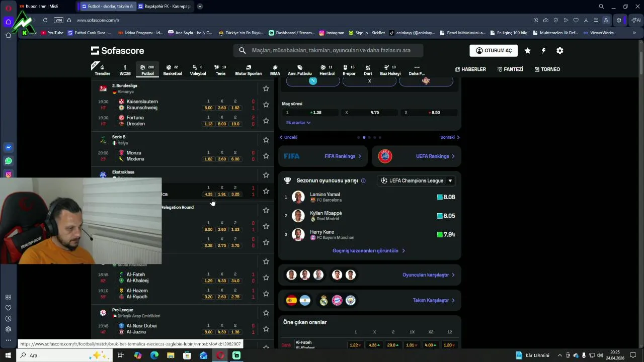Image resolution: width=644 pixels, height=362 pixels.
Task: Open the Motor Sporları category
Action: pyautogui.click(x=249, y=70)
